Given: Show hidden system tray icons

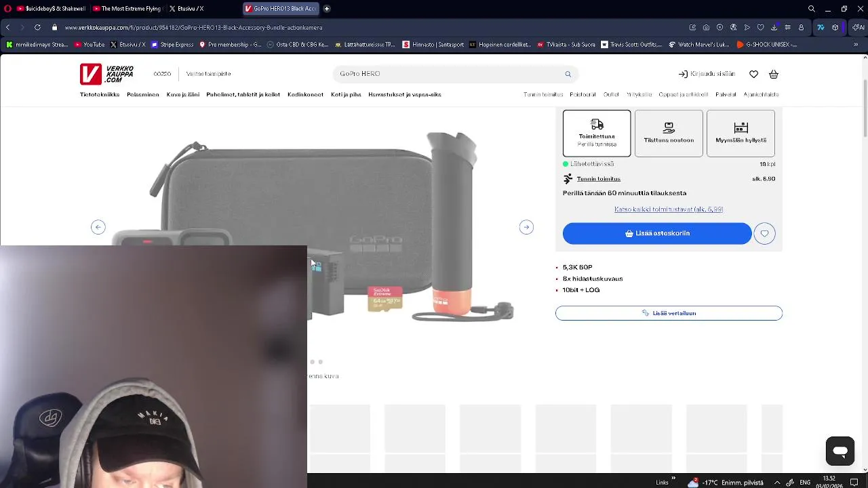Looking at the screenshot, I should (777, 483).
